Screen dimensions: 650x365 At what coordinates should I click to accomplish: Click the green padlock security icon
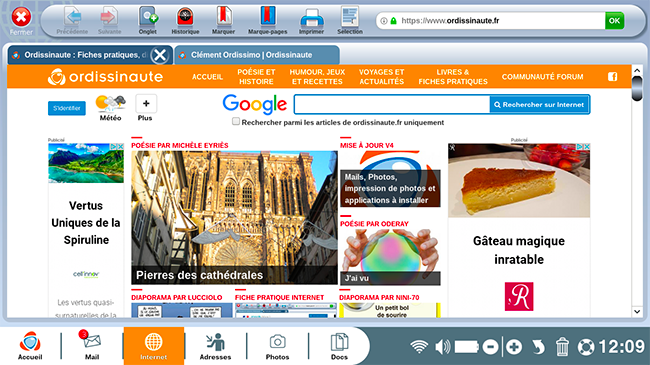393,21
